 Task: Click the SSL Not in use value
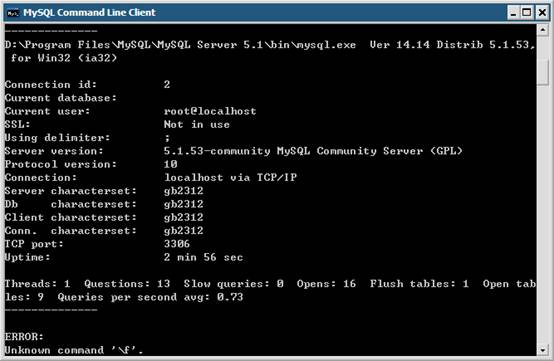point(196,125)
